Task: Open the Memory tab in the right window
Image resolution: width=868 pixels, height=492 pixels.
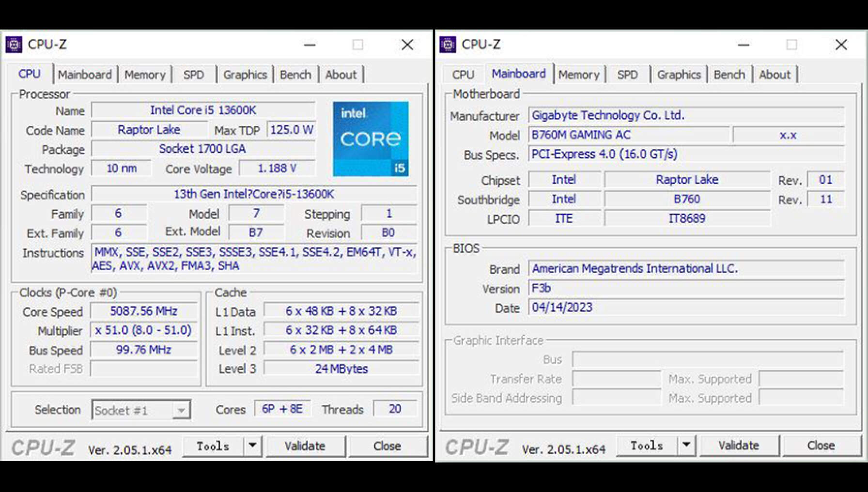Action: point(579,74)
